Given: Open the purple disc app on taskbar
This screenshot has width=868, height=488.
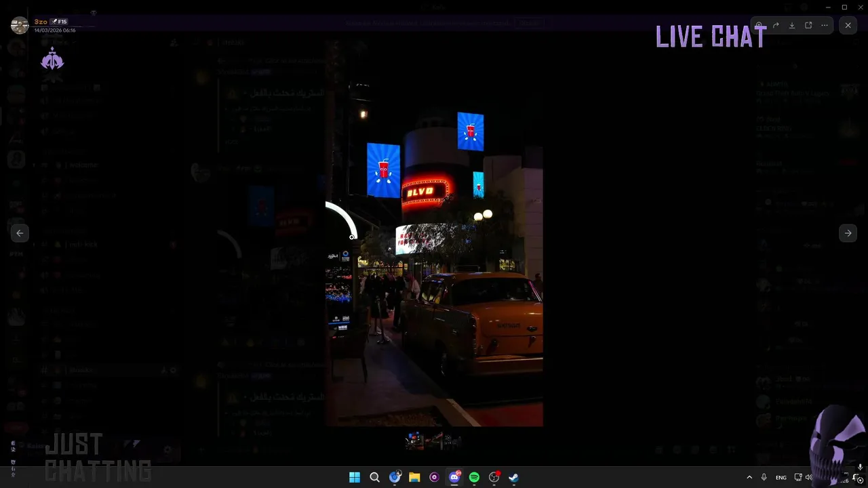Looking at the screenshot, I should click(434, 477).
